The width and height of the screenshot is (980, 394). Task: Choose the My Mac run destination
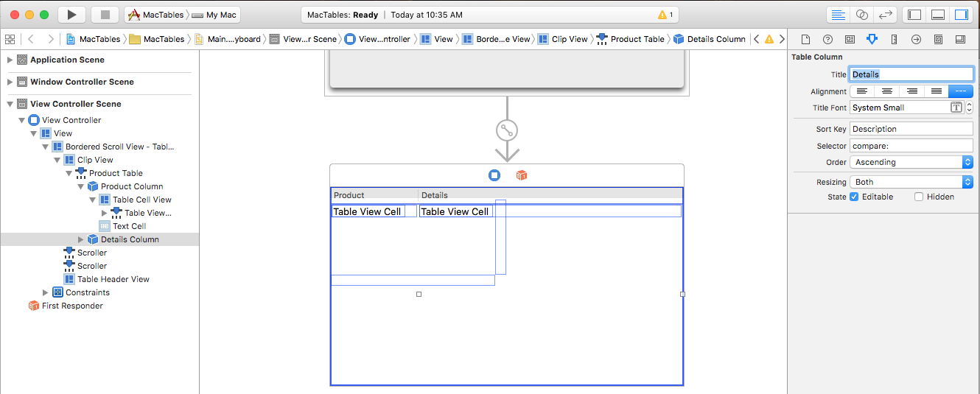216,15
